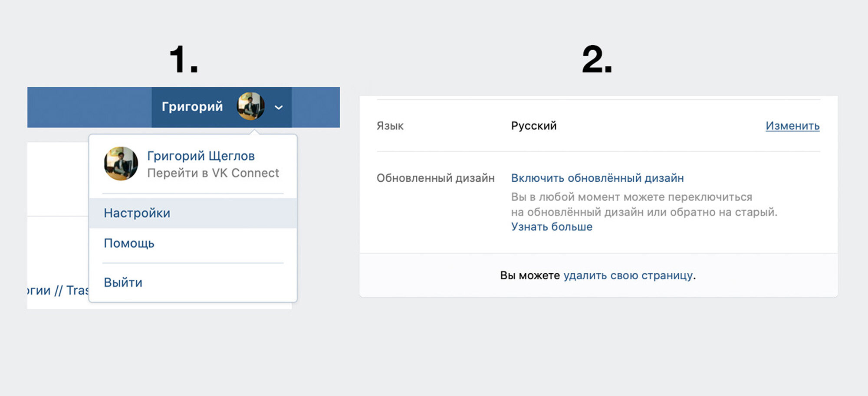
Task: Click удалить свою страницу link
Action: [x=628, y=275]
